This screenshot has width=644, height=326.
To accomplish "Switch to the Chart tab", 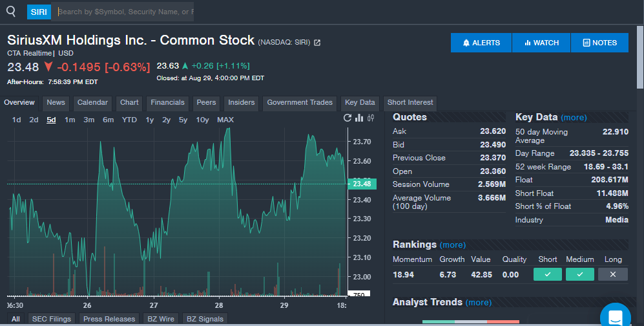I will pos(129,103).
